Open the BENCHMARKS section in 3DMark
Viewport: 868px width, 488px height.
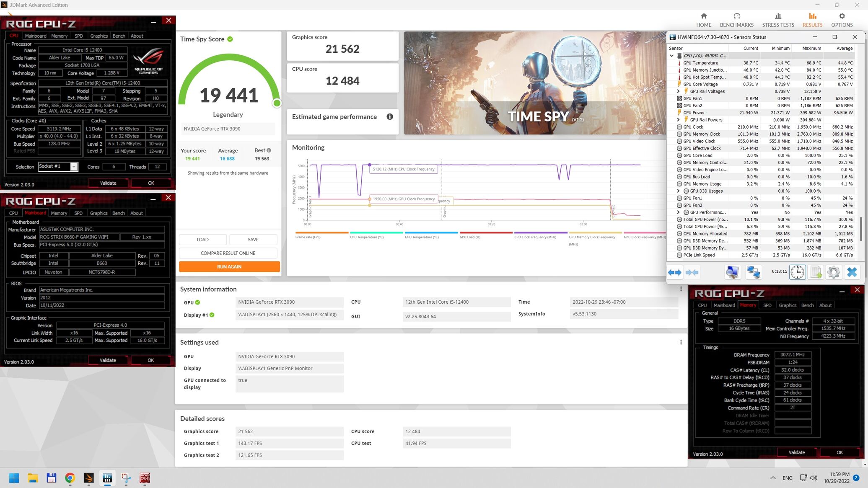[x=736, y=20]
